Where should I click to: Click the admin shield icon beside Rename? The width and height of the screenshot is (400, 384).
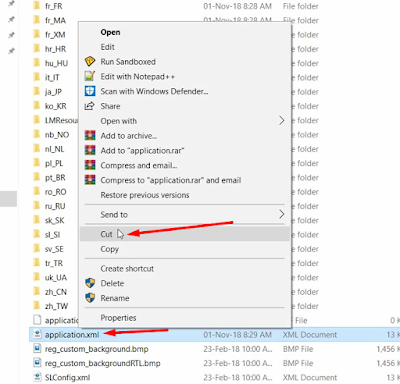(90, 298)
